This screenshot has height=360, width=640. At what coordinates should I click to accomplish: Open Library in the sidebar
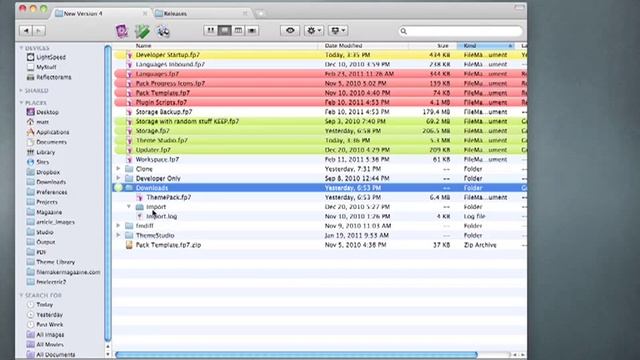[45, 152]
